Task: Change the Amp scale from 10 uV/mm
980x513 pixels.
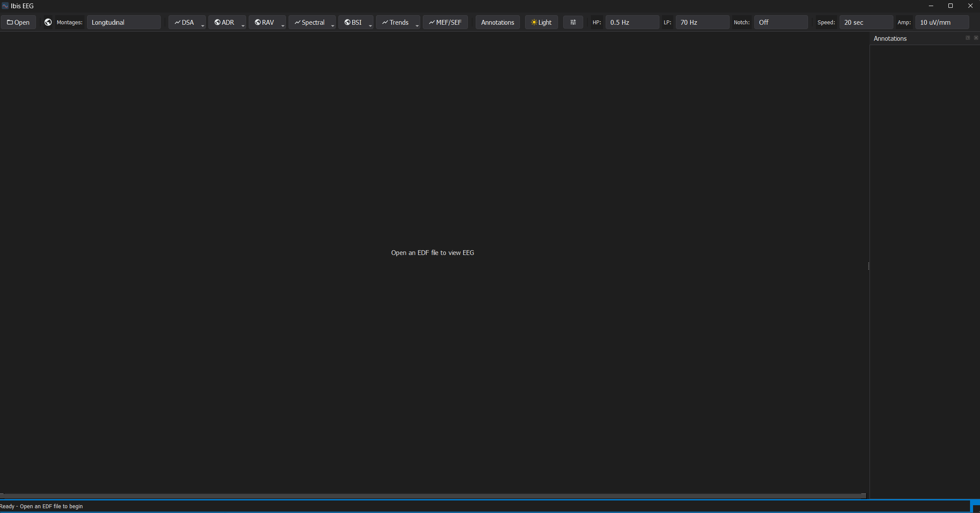Action: 942,22
